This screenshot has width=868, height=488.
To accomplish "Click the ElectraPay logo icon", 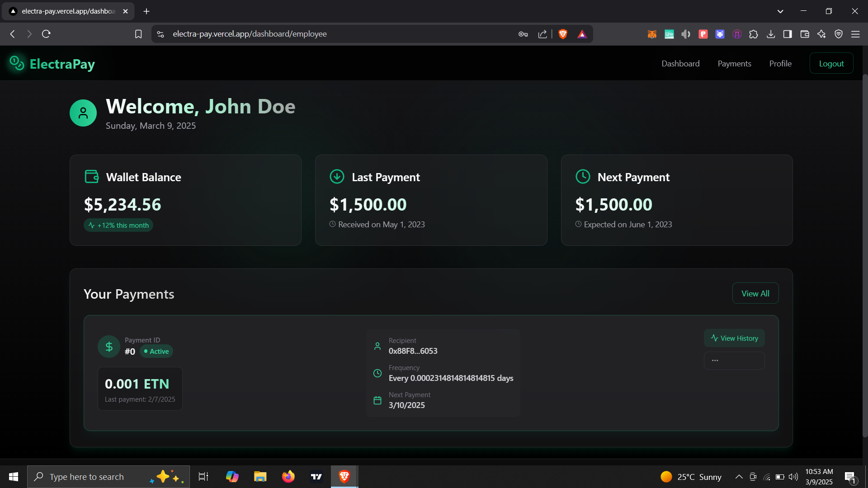I will [17, 63].
